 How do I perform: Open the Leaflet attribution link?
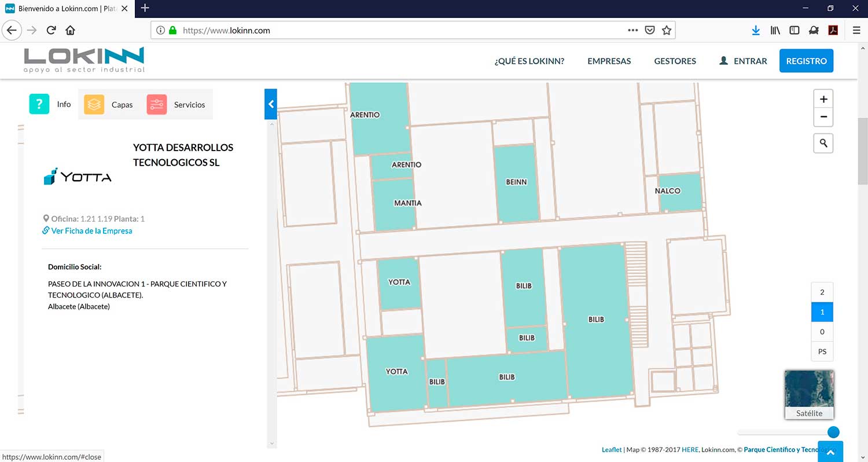point(612,450)
